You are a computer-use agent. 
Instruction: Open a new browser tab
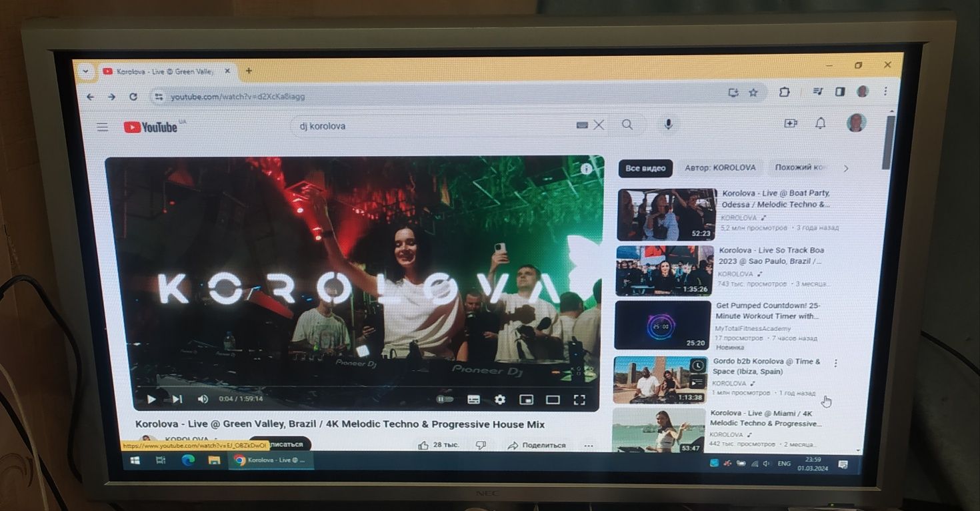coord(249,71)
